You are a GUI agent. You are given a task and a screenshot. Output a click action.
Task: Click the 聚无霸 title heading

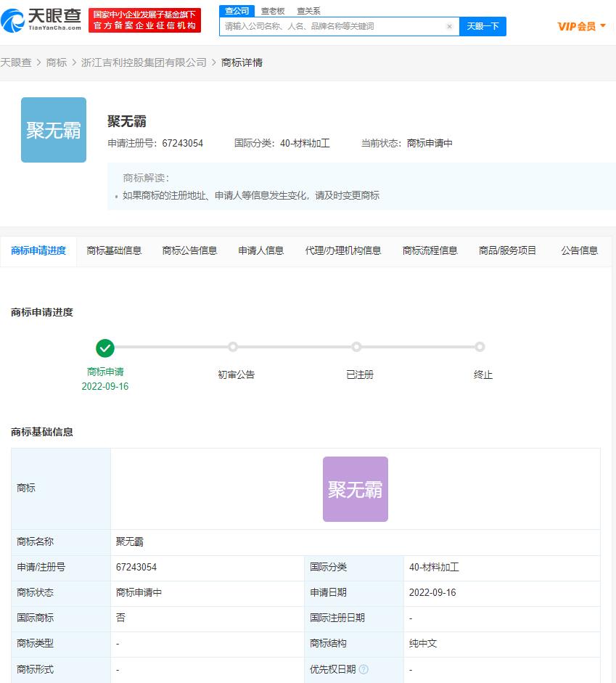(x=127, y=121)
